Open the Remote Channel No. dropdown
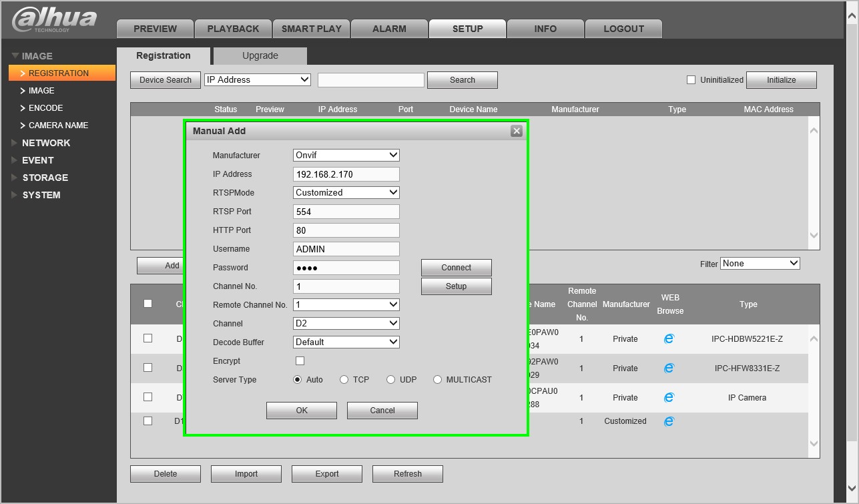Viewport: 859px width, 504px height. click(346, 304)
